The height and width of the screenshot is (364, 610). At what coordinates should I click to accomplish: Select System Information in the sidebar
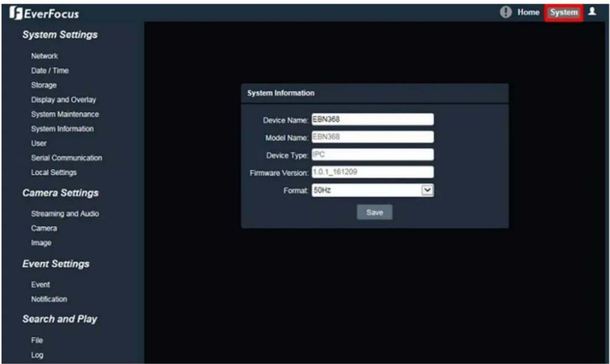62,129
